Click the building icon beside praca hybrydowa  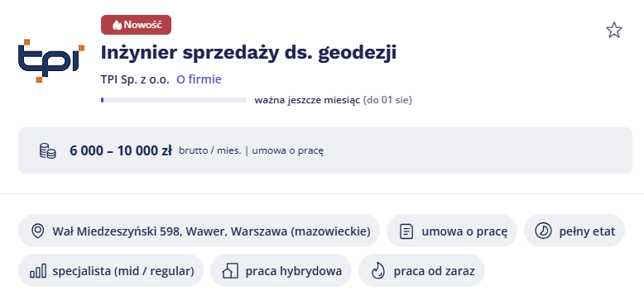tap(230, 271)
